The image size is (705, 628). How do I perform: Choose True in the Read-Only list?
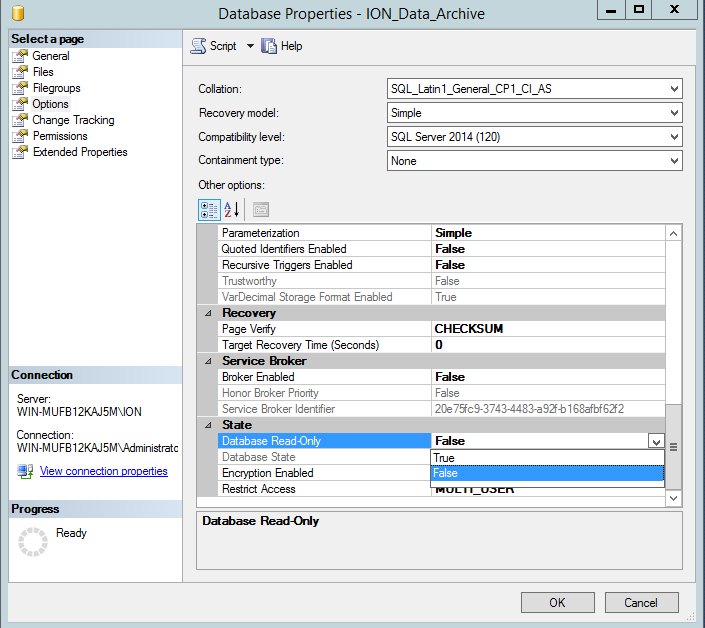tap(547, 458)
